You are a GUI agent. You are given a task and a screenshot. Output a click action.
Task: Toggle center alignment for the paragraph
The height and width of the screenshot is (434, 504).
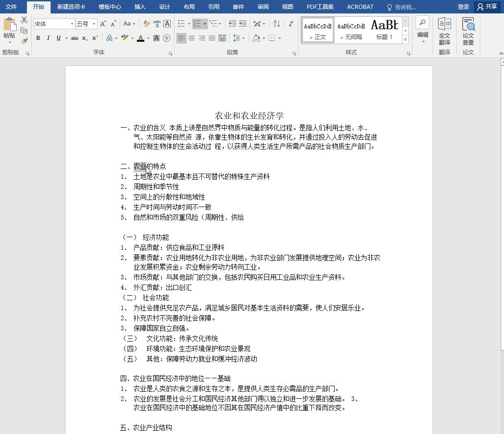click(191, 39)
